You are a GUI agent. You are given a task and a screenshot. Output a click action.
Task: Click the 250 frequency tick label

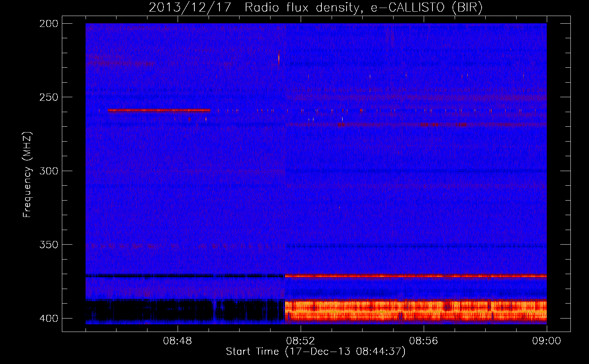[x=48, y=97]
